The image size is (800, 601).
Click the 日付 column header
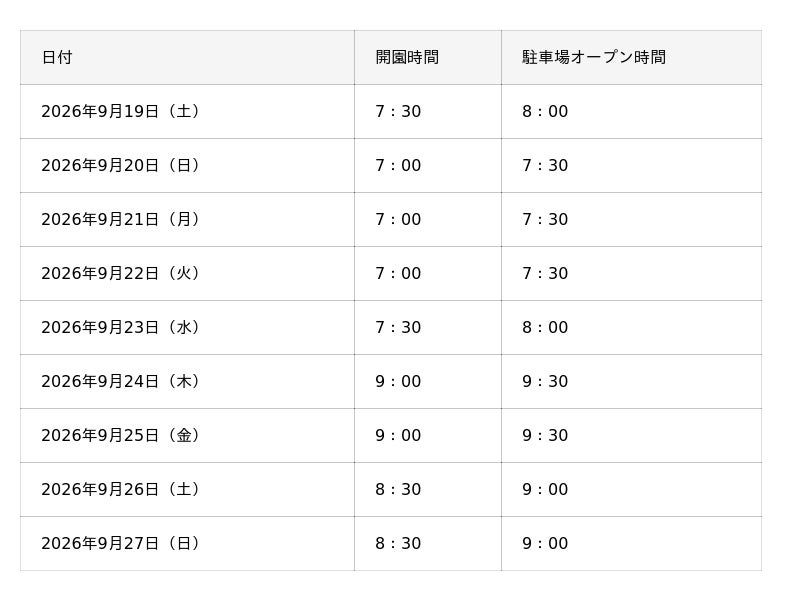tap(57, 57)
